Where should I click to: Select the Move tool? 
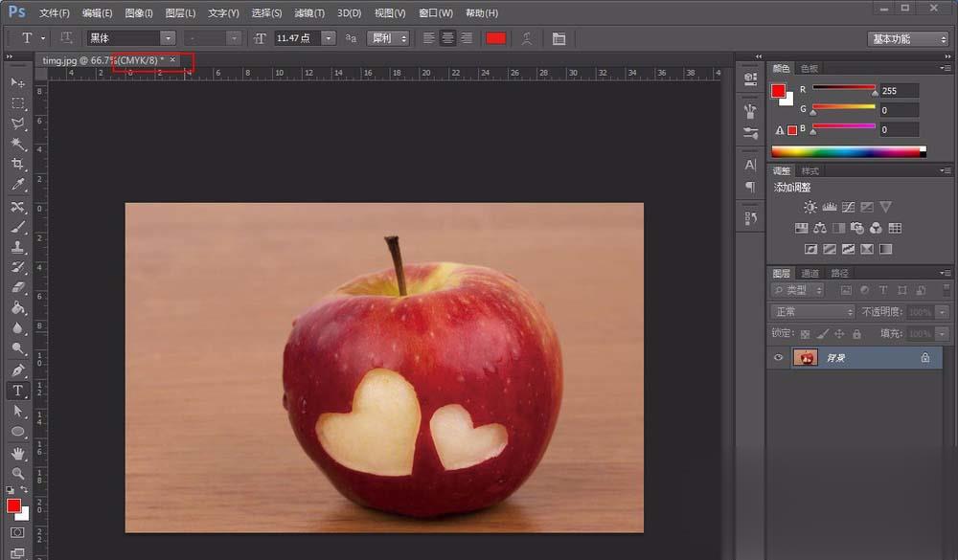17,83
